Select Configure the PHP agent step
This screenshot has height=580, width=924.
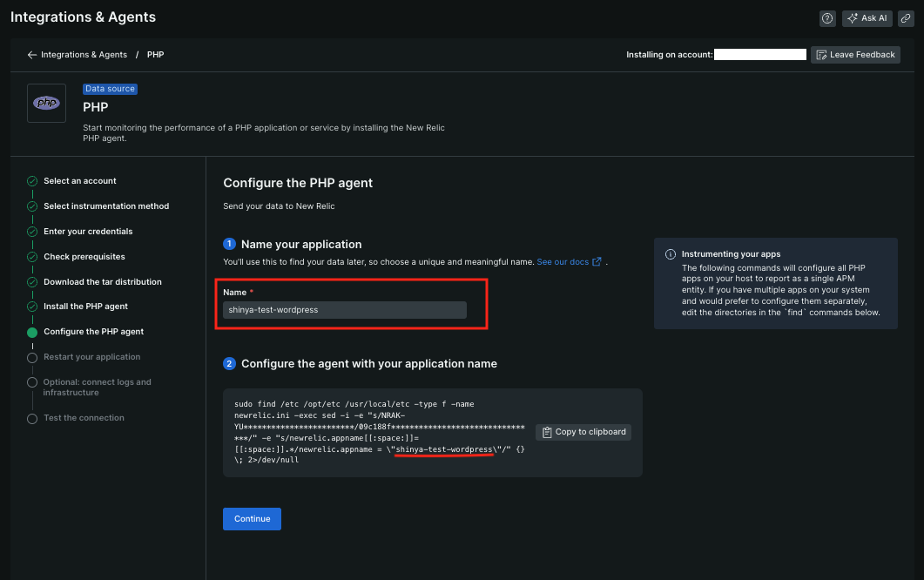[94, 332]
